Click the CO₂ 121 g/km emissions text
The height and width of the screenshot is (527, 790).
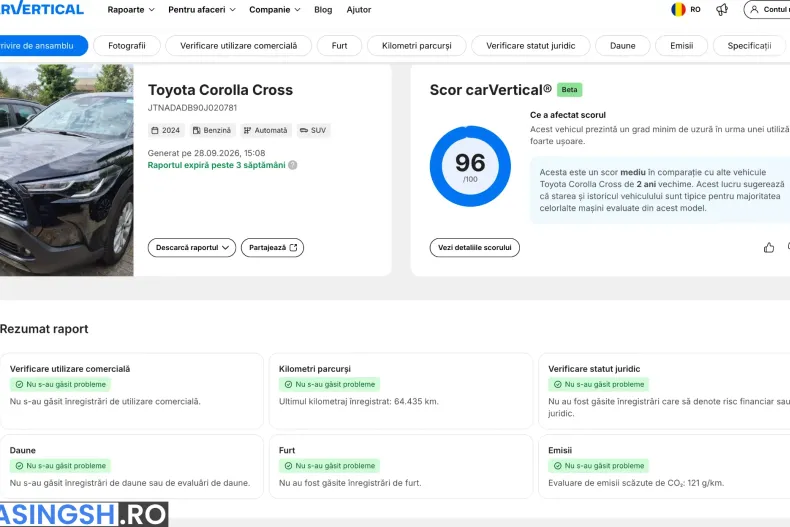pos(636,483)
